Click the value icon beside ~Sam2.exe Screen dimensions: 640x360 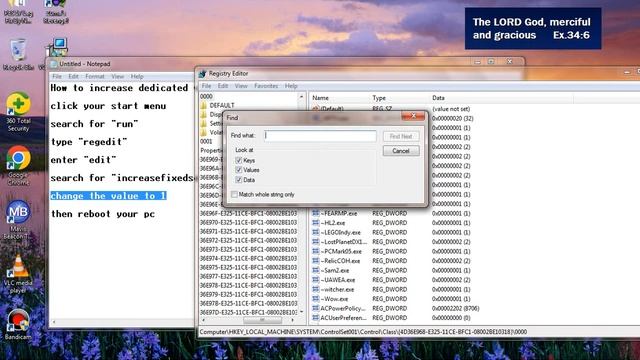pos(316,270)
